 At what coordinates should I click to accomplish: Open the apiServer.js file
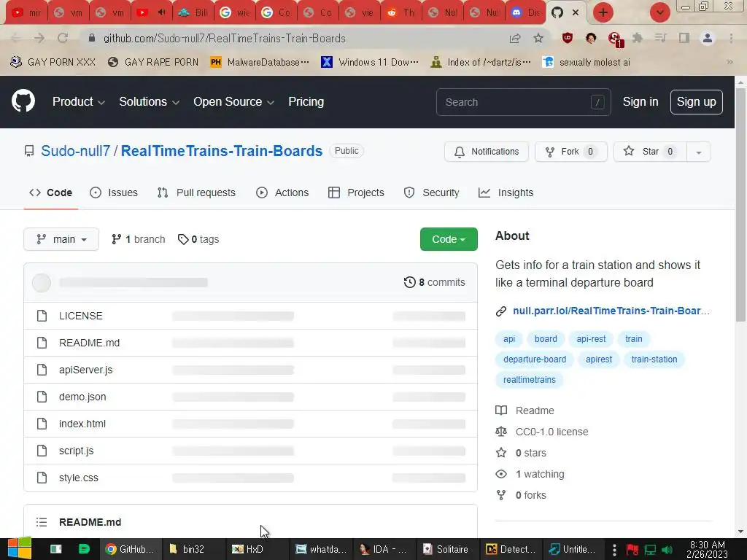click(86, 370)
